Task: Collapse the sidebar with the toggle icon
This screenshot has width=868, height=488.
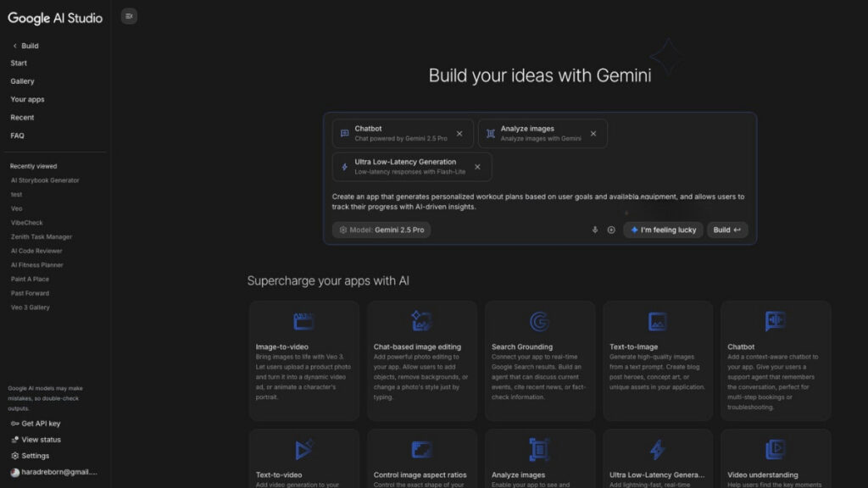Action: tap(129, 16)
